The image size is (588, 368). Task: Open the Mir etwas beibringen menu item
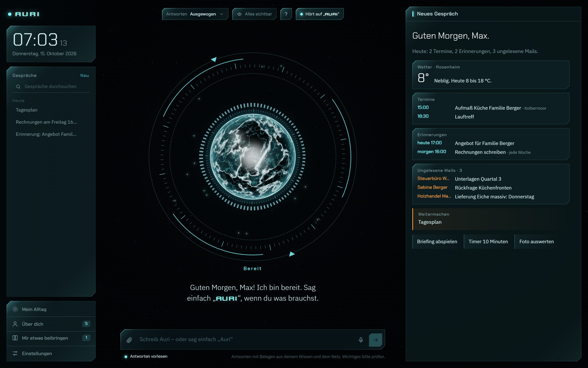click(51, 338)
